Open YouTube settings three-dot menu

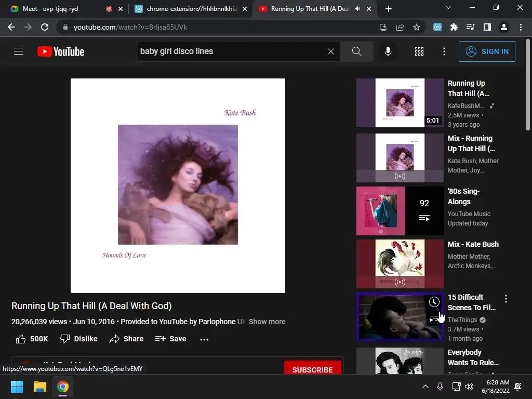click(x=444, y=51)
